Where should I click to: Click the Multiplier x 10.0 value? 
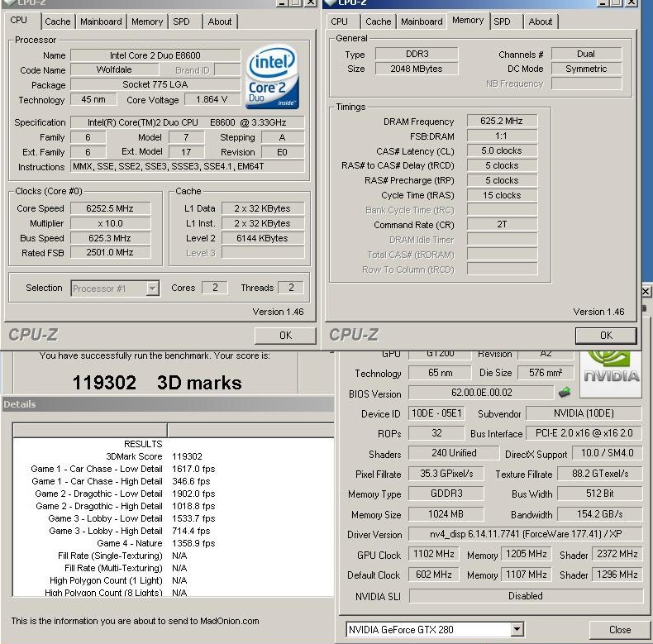110,223
